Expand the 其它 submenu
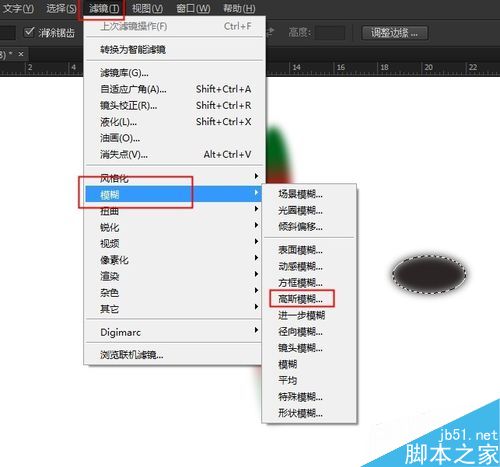 click(x=174, y=309)
